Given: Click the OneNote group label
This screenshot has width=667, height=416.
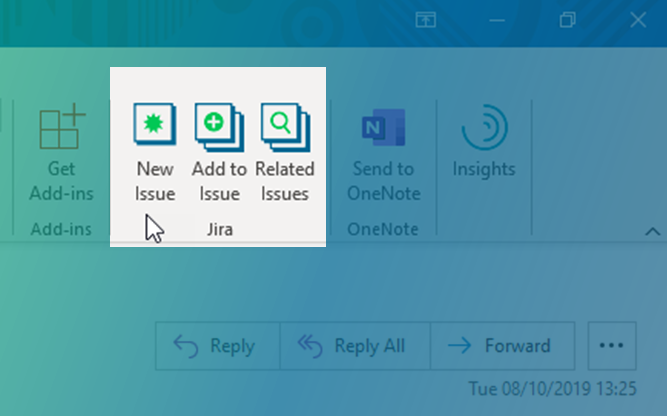Looking at the screenshot, I should point(383,230).
